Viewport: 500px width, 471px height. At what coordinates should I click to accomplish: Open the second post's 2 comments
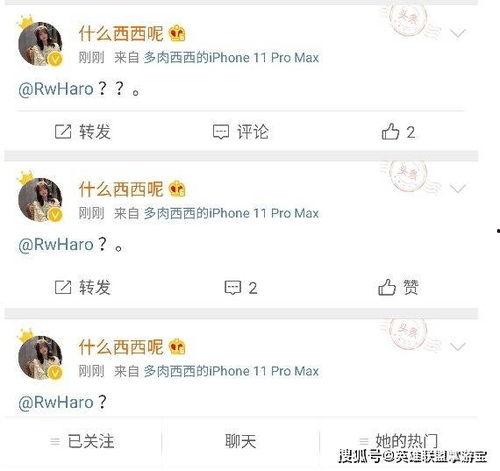[x=241, y=288]
